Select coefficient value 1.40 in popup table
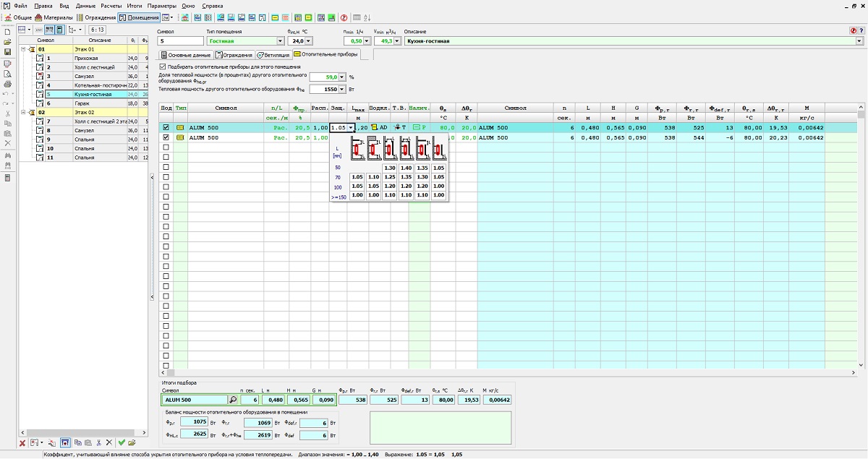 click(406, 168)
